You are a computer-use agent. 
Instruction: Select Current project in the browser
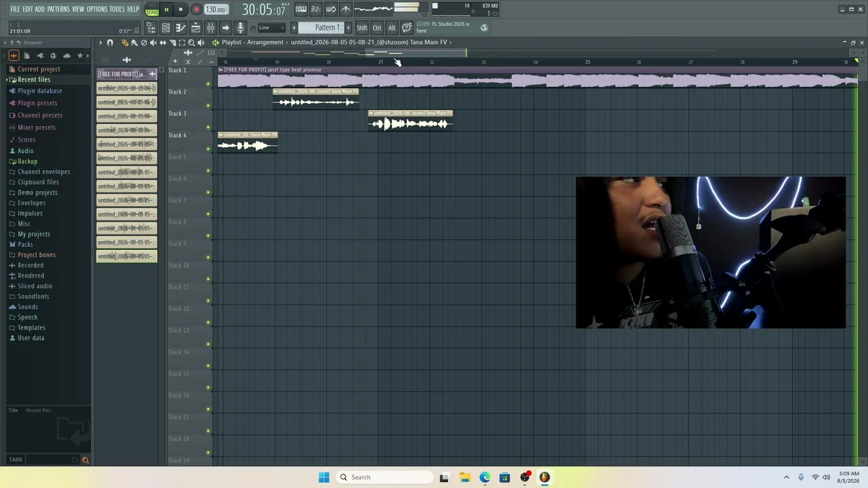[39, 69]
